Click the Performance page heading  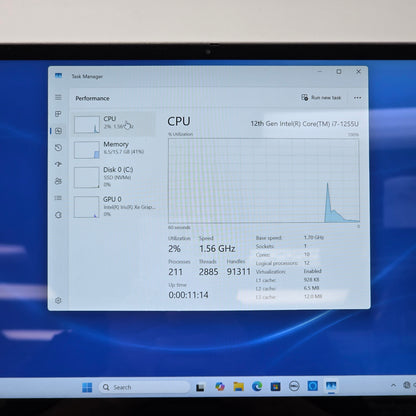(92, 98)
